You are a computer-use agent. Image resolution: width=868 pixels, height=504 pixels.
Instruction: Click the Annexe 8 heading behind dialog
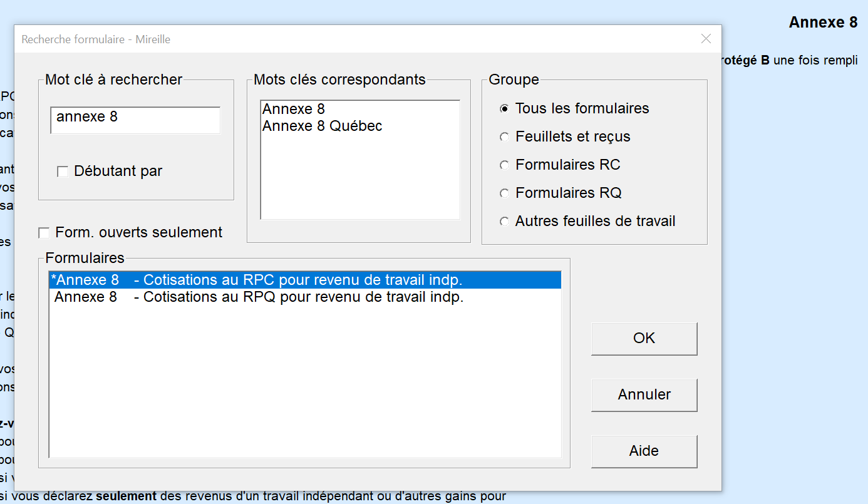click(x=822, y=23)
